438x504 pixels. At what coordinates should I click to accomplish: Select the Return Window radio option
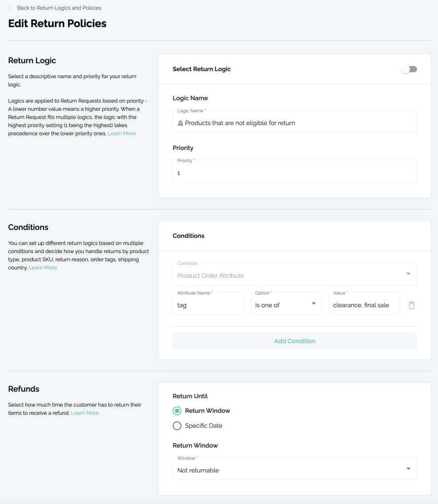177,411
